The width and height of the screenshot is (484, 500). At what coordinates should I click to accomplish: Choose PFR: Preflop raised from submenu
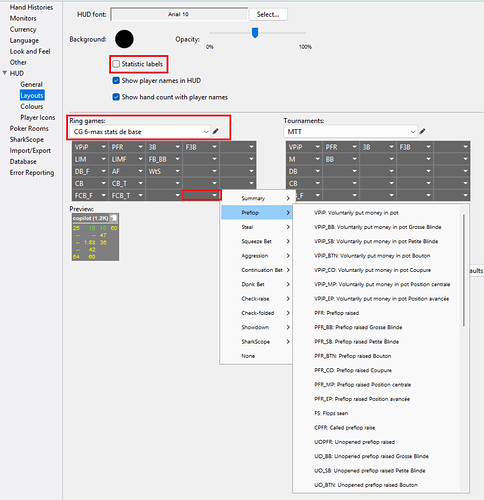pos(336,313)
